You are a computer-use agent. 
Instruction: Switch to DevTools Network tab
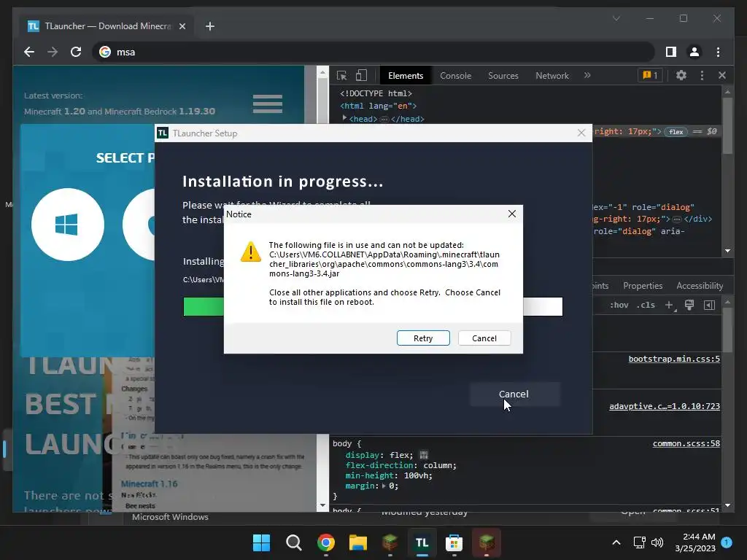551,76
